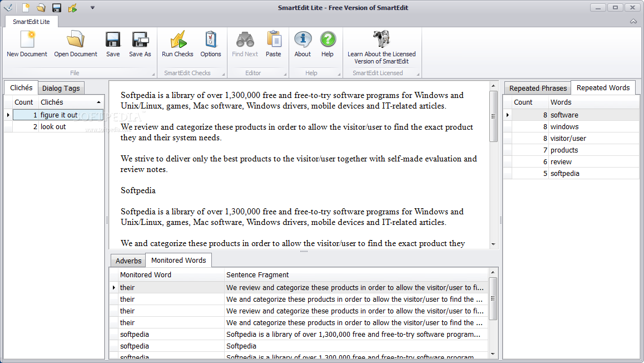Click inside the document text editor area
Viewport: 644px width, 363px height.
pos(299,164)
